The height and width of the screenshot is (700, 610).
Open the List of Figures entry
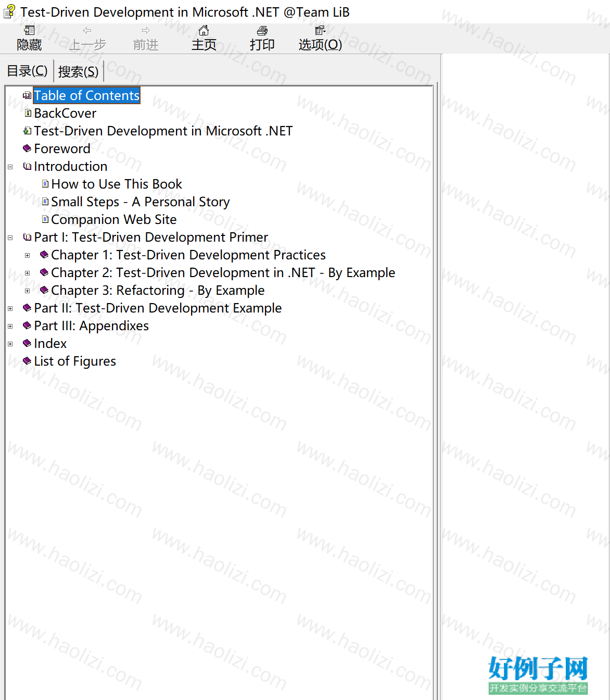(x=75, y=361)
